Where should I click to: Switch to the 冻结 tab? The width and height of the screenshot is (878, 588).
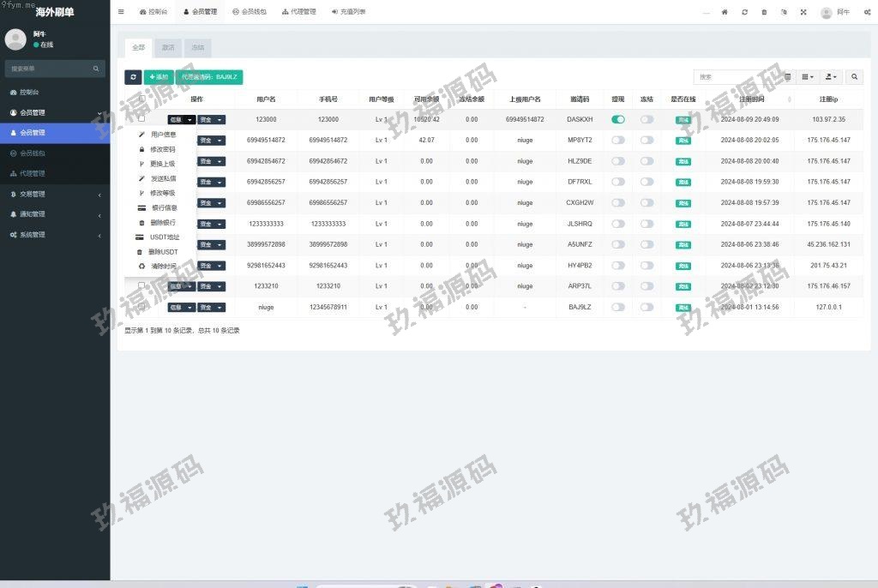pyautogui.click(x=198, y=48)
